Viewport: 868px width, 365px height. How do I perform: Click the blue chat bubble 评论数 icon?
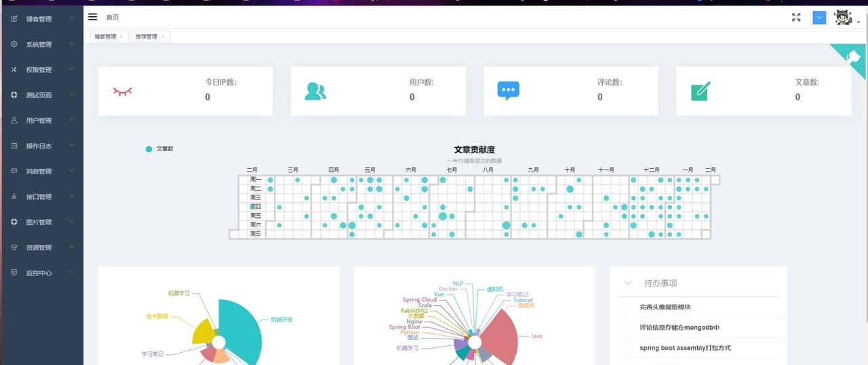tap(508, 91)
